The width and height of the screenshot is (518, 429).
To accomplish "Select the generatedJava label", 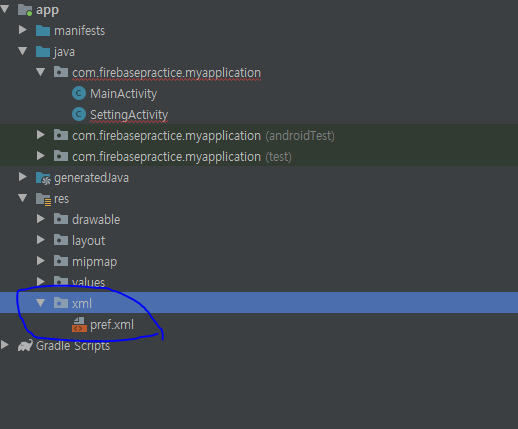I will (x=91, y=178).
